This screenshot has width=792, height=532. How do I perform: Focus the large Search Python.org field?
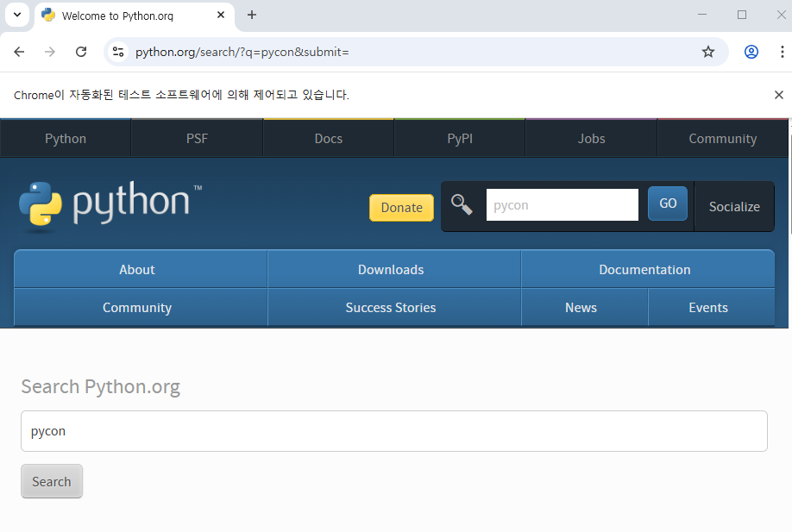(394, 431)
